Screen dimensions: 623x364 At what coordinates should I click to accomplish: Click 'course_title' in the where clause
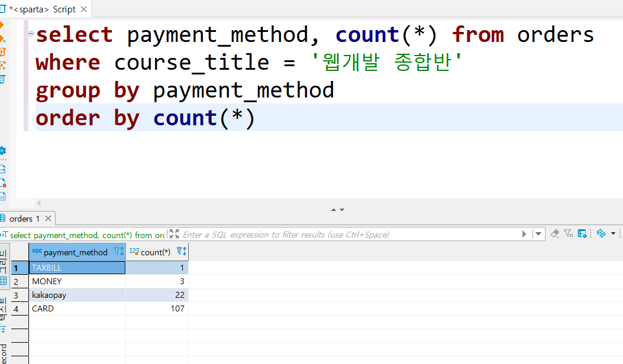click(192, 63)
